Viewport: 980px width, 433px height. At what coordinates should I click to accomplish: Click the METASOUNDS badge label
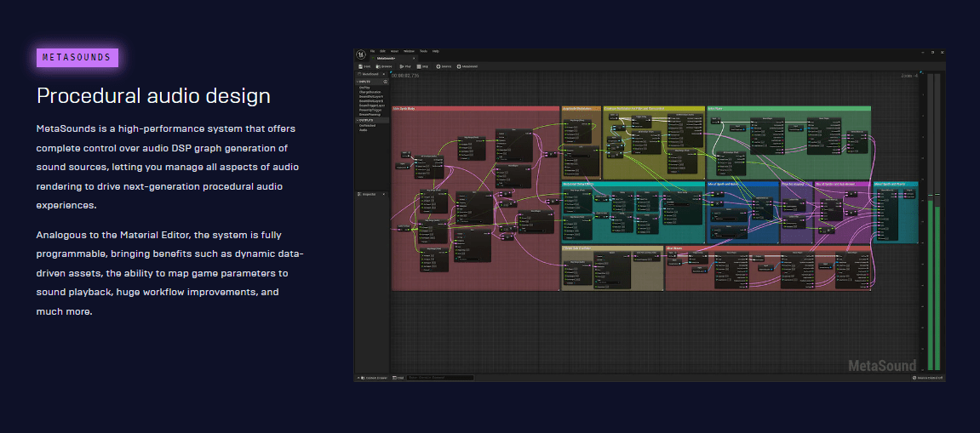(x=77, y=58)
